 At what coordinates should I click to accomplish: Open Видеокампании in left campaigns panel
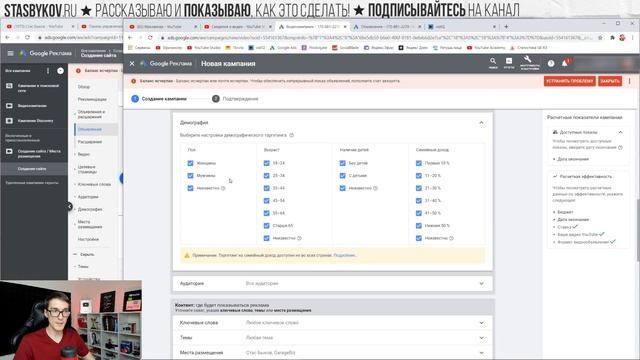point(32,106)
